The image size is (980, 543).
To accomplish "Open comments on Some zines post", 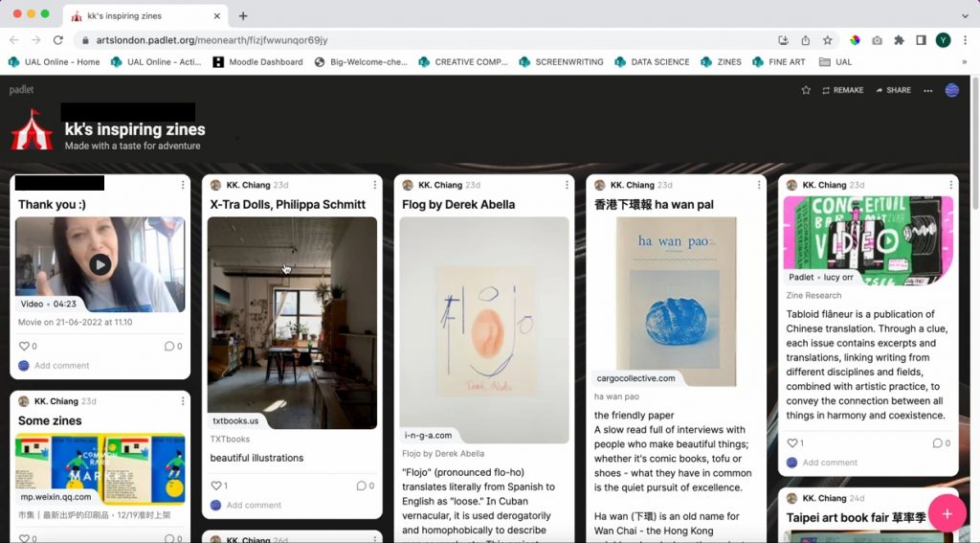I will pyautogui.click(x=168, y=538).
